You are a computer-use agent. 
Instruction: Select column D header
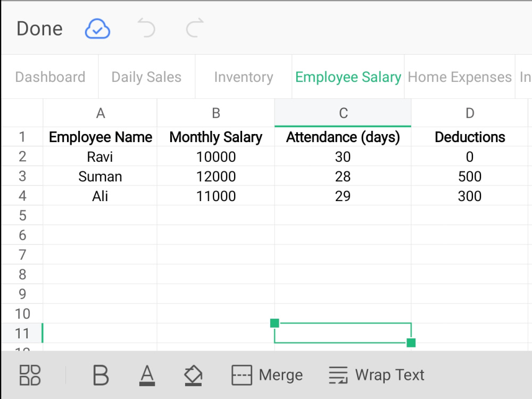click(470, 113)
